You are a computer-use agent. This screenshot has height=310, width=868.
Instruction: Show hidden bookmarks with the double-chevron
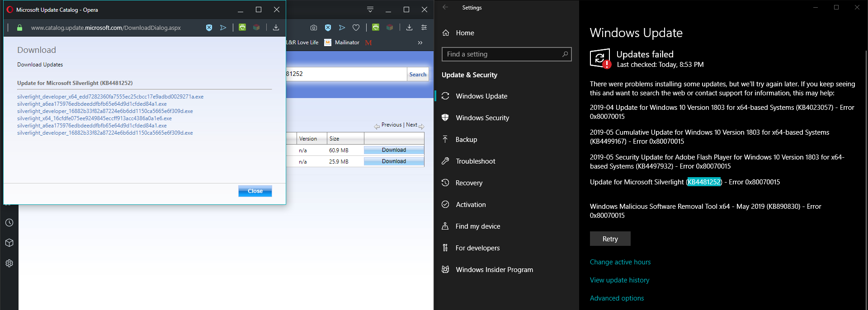[420, 42]
